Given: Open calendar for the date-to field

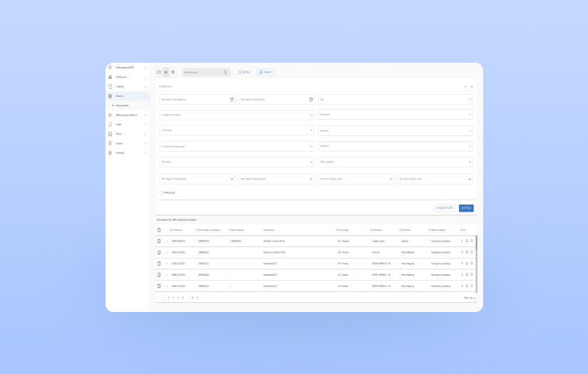Looking at the screenshot, I should pyautogui.click(x=311, y=99).
